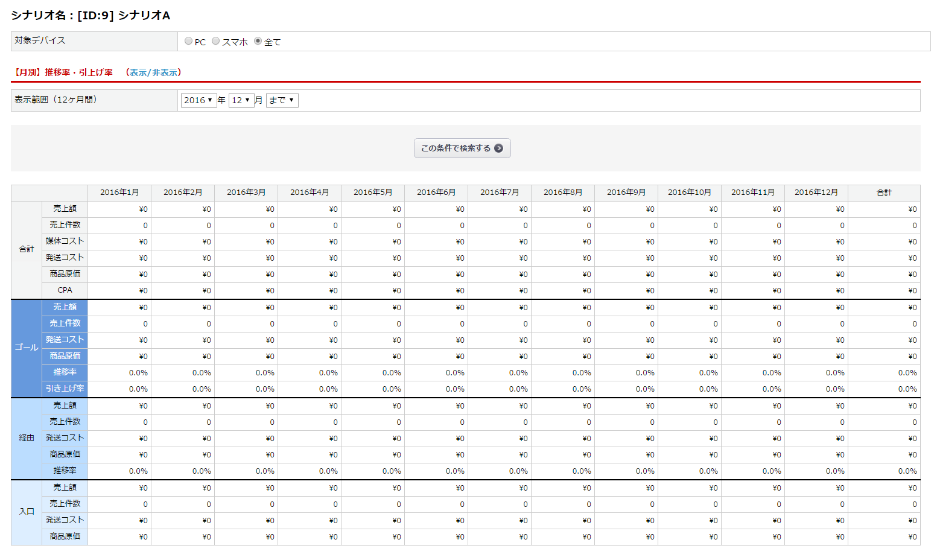Select the スマホ device radio button
937x560 pixels.
coord(215,41)
